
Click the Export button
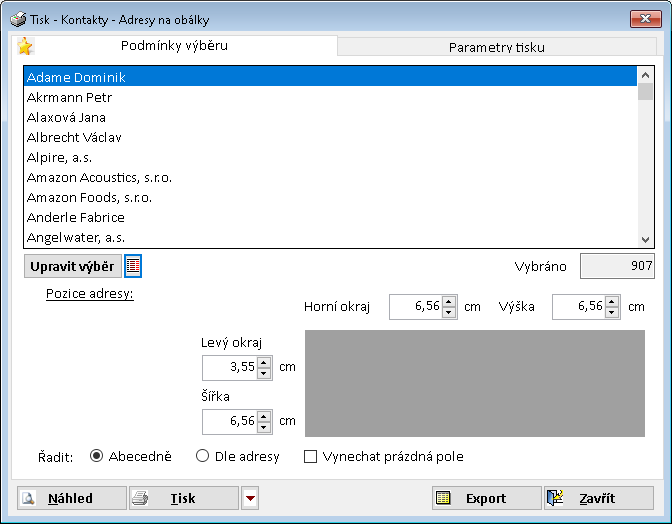click(x=485, y=498)
